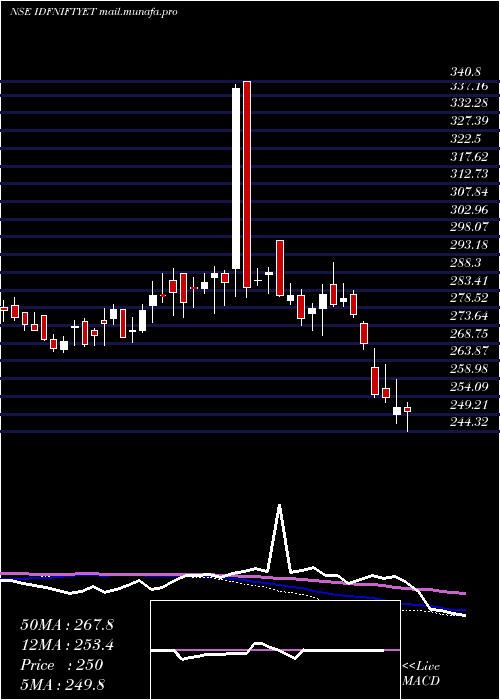Select the 288.3 price axis label
500x700 pixels.
tap(465, 262)
